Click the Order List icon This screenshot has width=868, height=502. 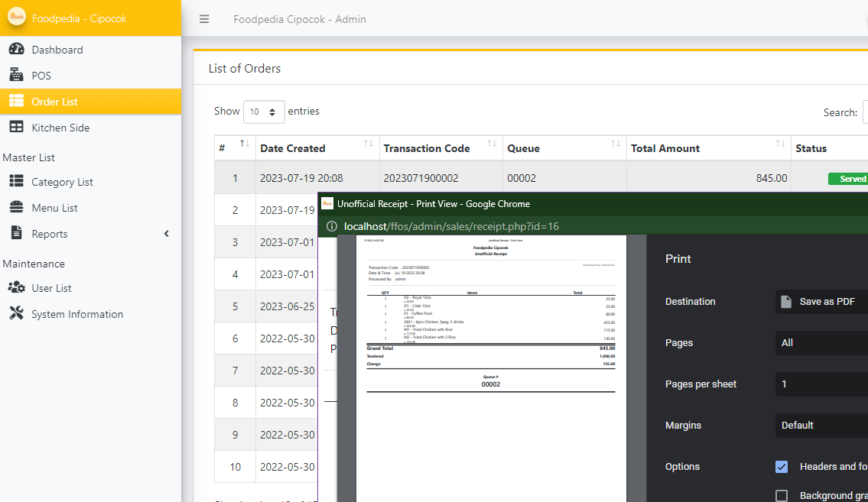point(17,101)
